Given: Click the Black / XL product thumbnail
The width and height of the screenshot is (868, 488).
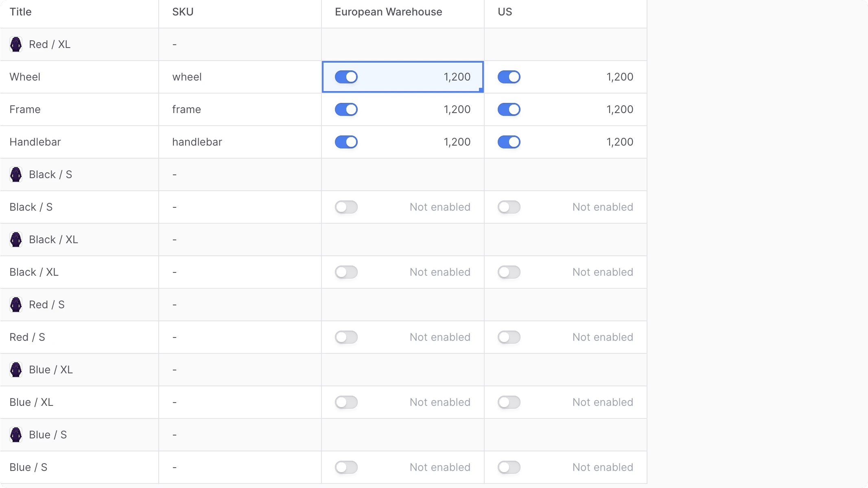Looking at the screenshot, I should tap(16, 240).
